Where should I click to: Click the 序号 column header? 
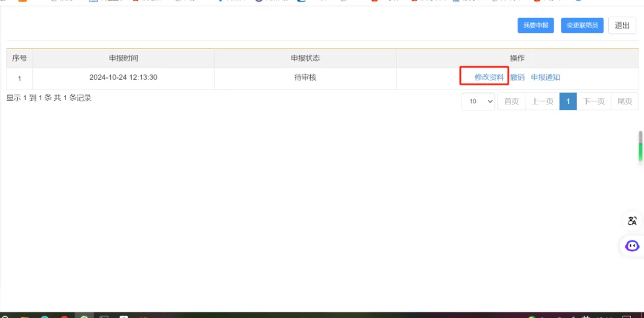coord(20,58)
